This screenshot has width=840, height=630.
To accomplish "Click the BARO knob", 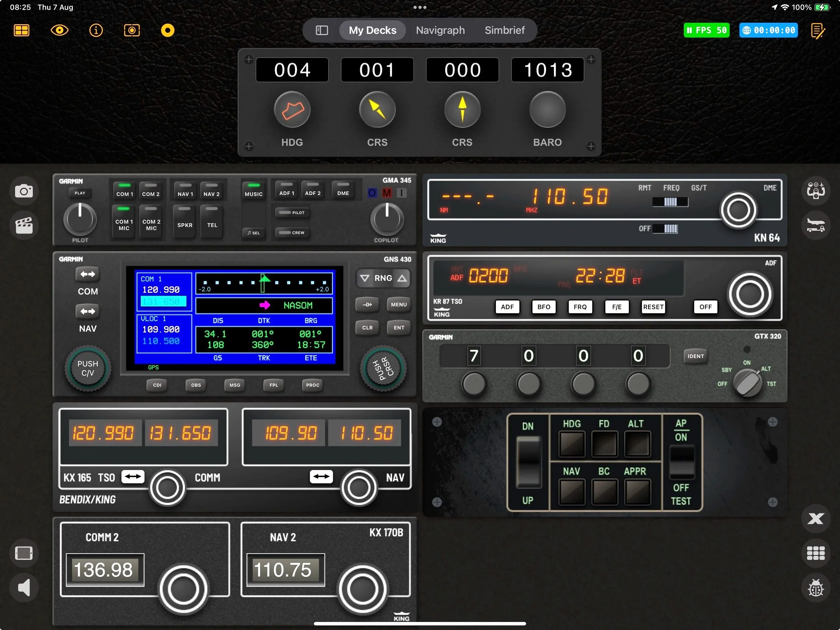I will coord(547,110).
